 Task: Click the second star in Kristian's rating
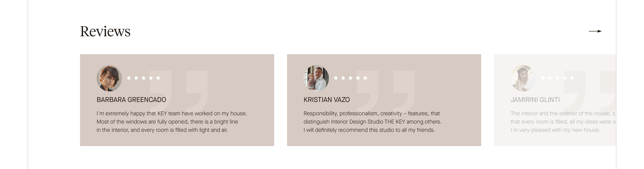tap(343, 78)
